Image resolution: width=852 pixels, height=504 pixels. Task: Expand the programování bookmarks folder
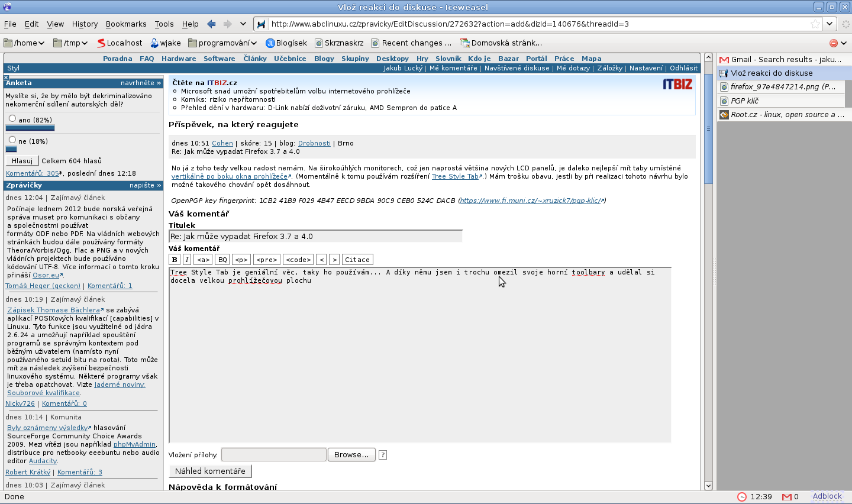click(222, 43)
